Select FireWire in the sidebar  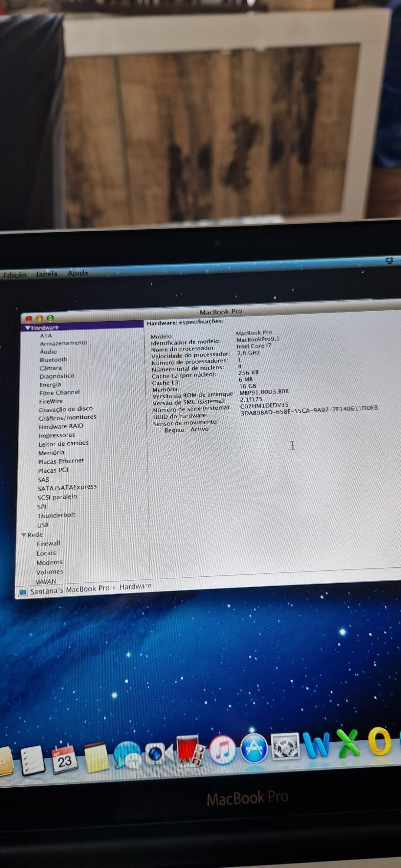[x=51, y=401]
